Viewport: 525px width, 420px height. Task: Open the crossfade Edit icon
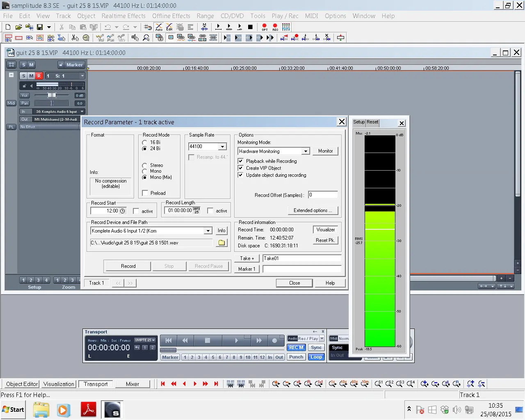tap(169, 27)
